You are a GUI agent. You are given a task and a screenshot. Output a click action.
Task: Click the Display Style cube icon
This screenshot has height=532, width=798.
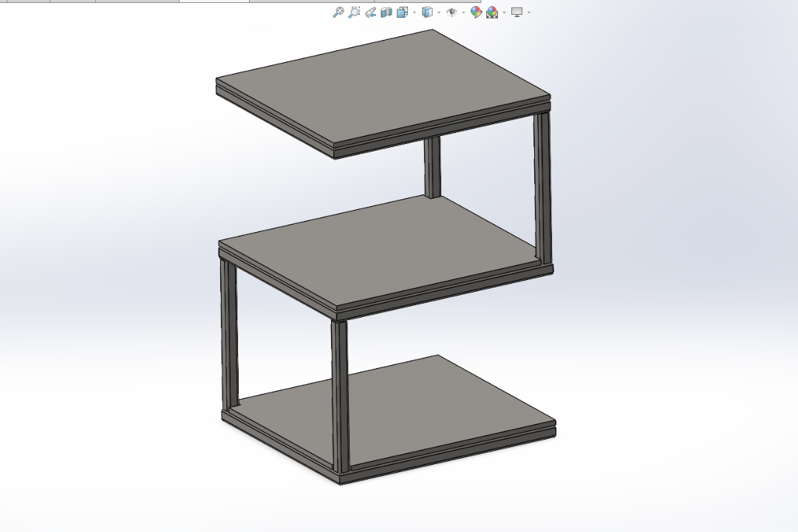point(428,13)
